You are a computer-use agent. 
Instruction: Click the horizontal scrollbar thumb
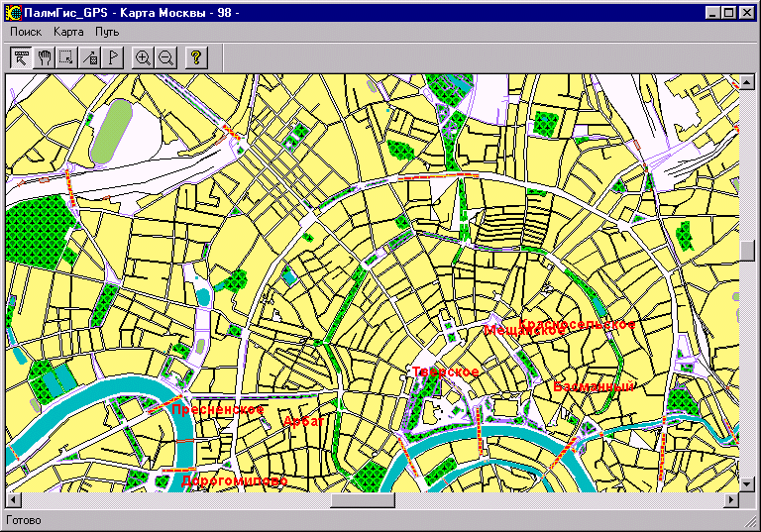(x=363, y=499)
